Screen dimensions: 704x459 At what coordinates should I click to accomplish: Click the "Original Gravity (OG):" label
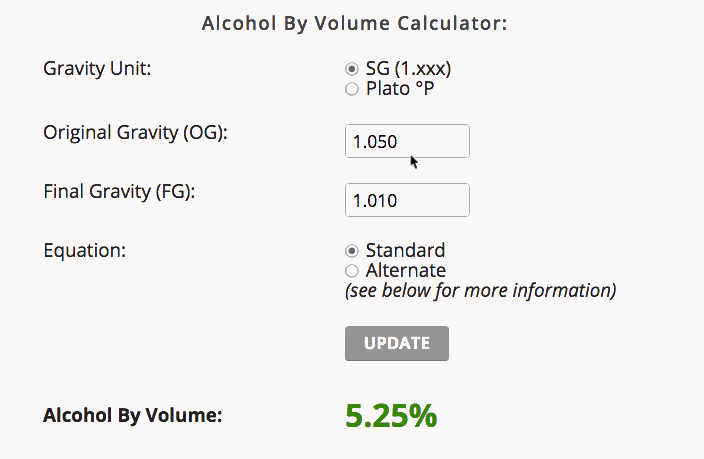pyautogui.click(x=136, y=133)
